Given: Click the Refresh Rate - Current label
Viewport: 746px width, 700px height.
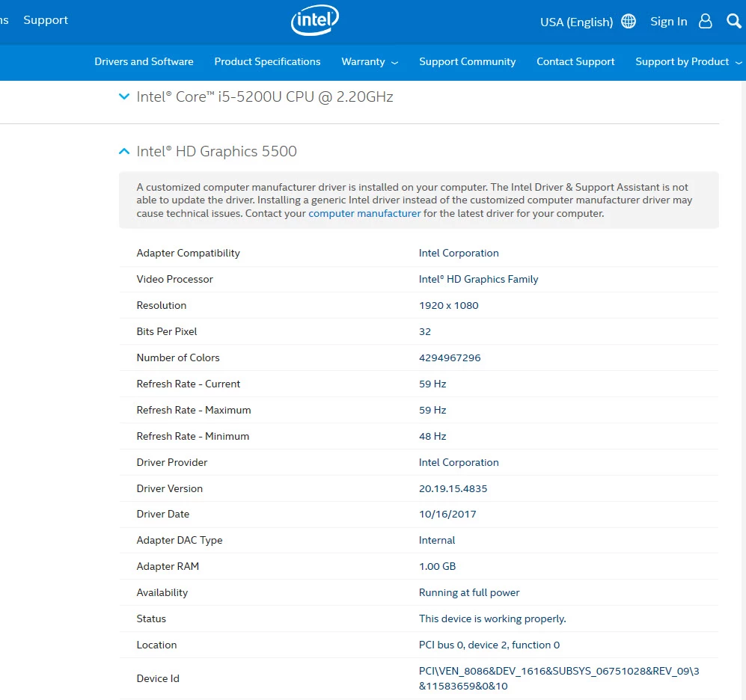Looking at the screenshot, I should coord(189,384).
